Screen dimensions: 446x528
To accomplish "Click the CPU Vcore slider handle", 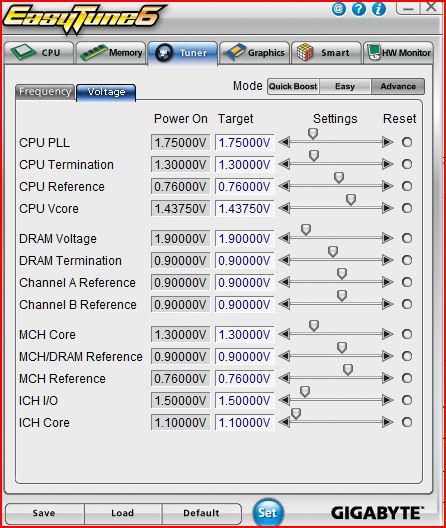I will [x=351, y=200].
